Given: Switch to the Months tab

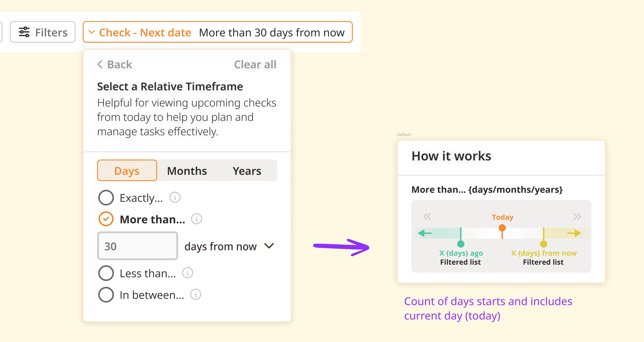Looking at the screenshot, I should point(187,171).
